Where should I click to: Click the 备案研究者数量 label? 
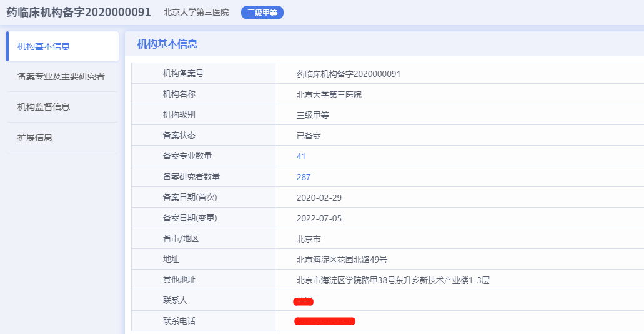(191, 176)
